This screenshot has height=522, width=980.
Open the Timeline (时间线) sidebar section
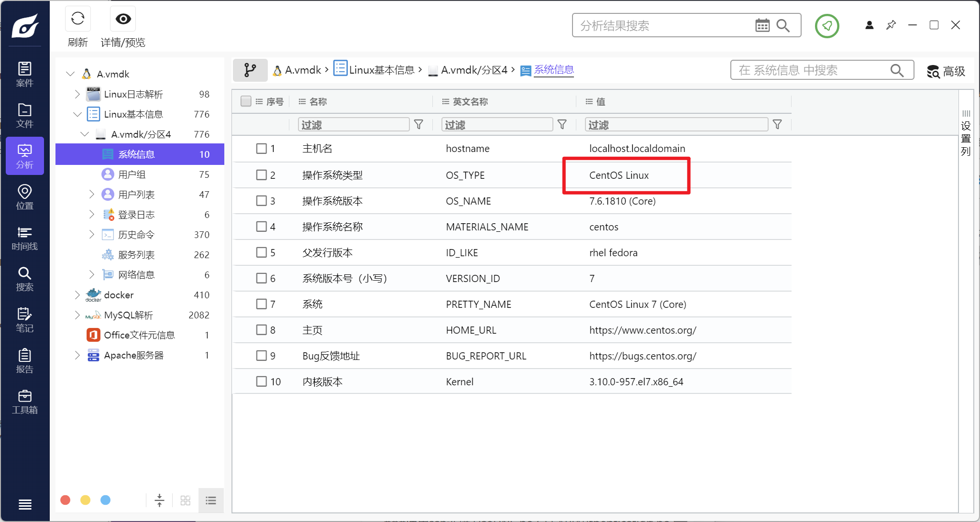pyautogui.click(x=25, y=238)
